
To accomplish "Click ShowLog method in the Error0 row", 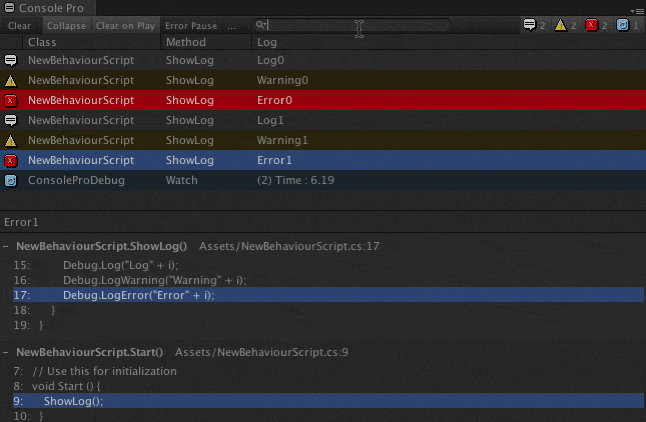I will [x=190, y=100].
